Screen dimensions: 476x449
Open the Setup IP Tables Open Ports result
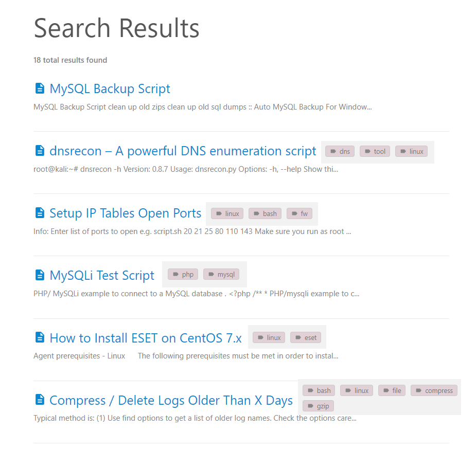(125, 213)
